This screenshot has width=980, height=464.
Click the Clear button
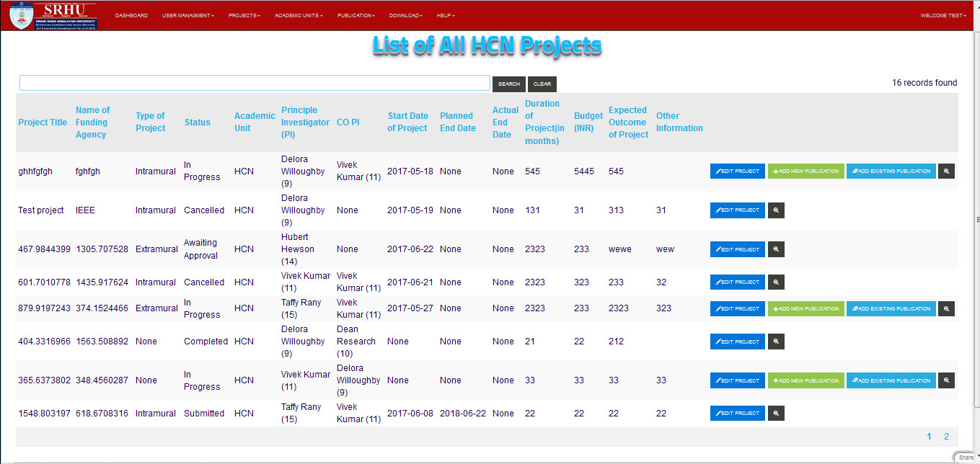542,84
